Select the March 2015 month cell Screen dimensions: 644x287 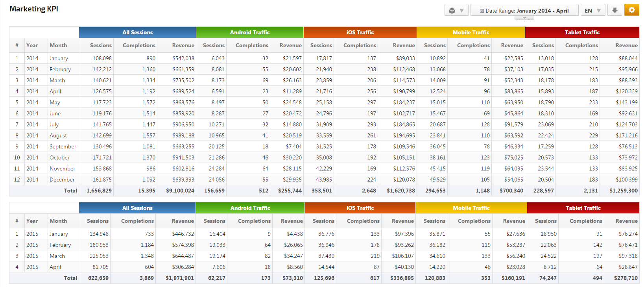point(57,256)
